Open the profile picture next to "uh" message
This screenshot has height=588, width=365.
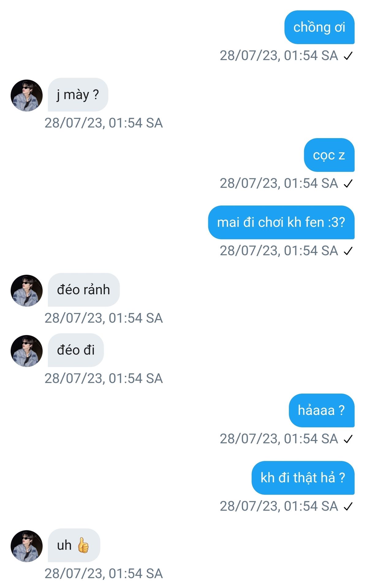[x=27, y=546]
